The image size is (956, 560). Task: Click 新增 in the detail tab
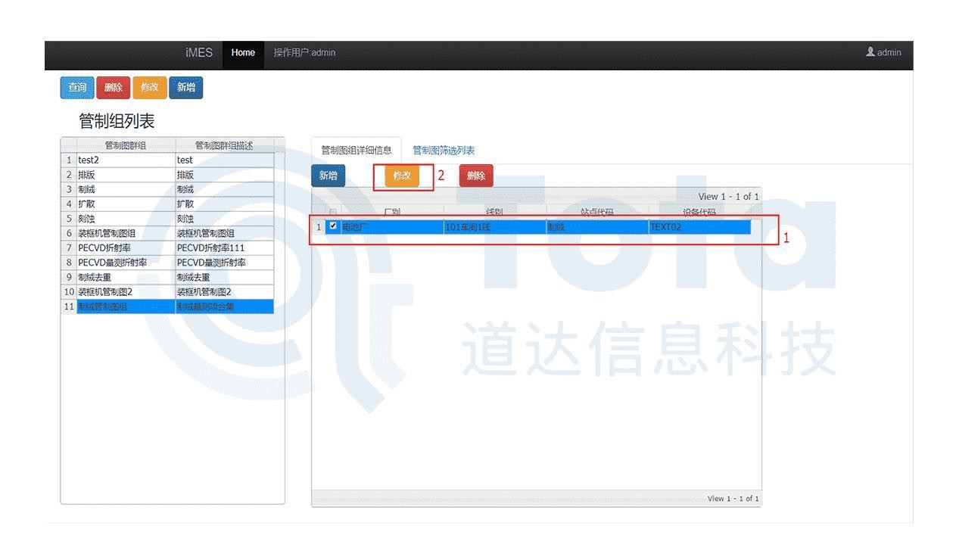[x=329, y=176]
